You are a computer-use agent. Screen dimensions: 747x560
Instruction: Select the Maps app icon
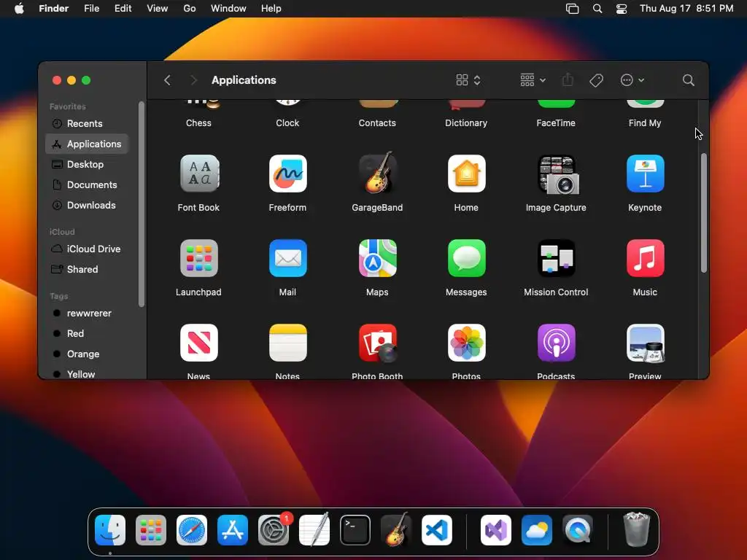[x=377, y=258]
